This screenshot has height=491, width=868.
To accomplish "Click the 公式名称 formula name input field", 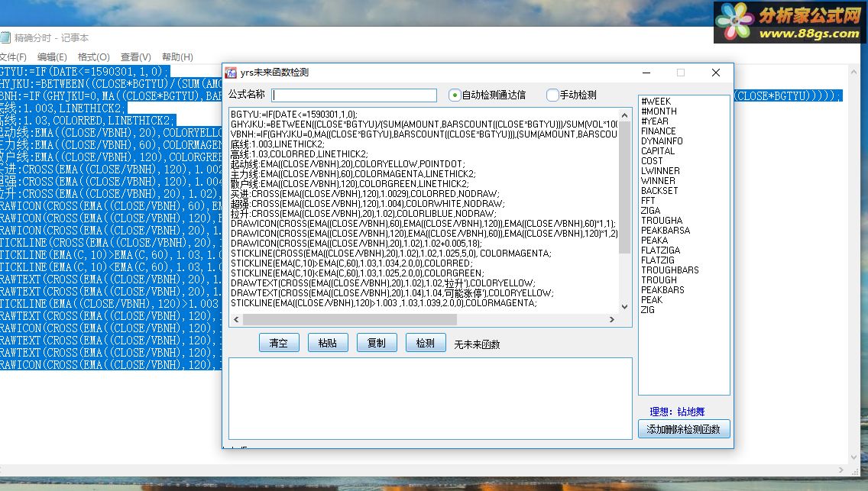I will (355, 95).
